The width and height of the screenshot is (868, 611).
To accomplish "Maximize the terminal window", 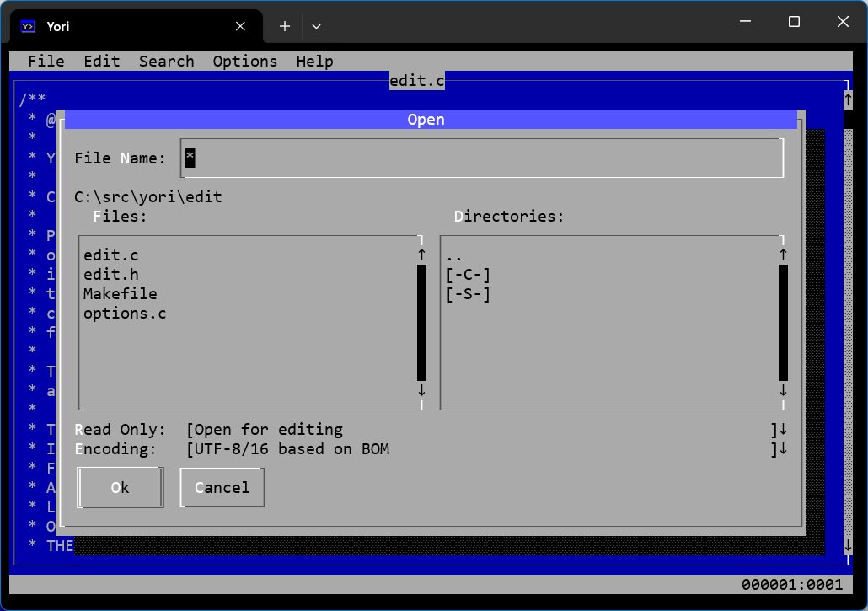I will (795, 22).
